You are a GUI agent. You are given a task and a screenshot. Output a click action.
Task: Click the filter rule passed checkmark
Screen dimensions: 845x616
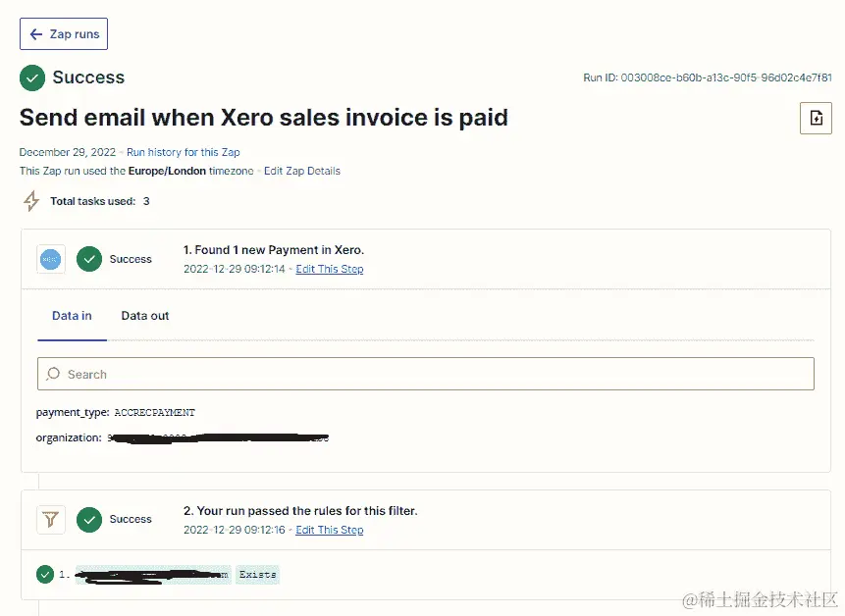(x=45, y=574)
